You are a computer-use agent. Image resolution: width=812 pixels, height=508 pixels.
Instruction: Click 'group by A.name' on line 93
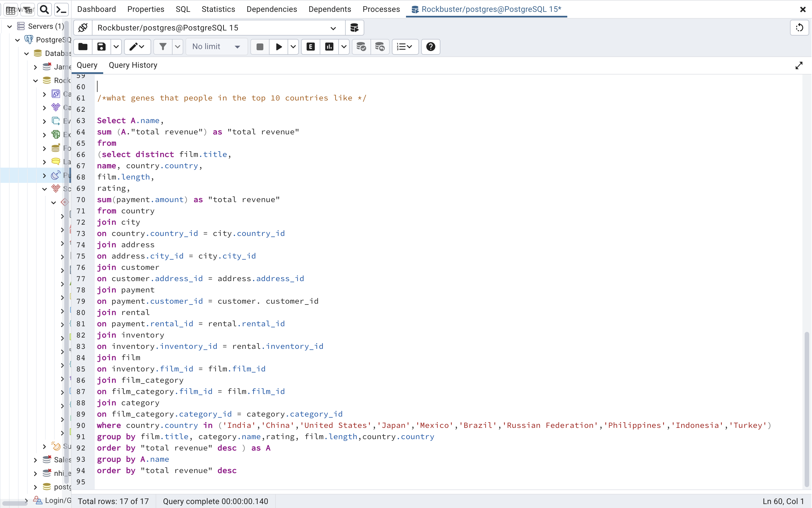point(133,459)
